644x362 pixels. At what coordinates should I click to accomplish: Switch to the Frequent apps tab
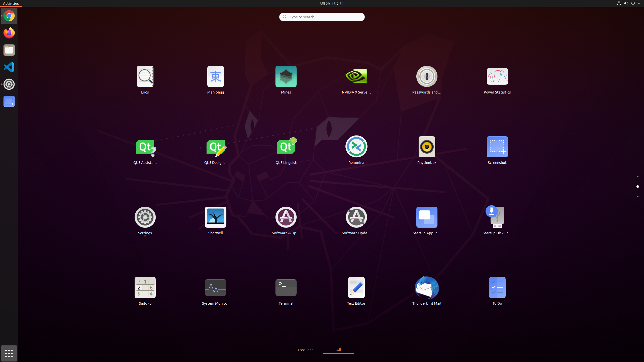pyautogui.click(x=305, y=350)
